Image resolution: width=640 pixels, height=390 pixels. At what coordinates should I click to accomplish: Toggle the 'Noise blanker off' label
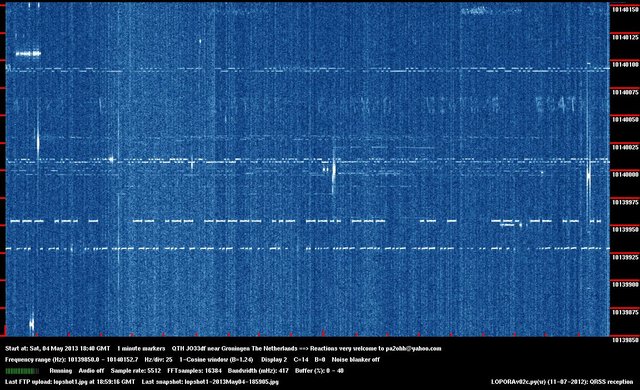pos(356,360)
